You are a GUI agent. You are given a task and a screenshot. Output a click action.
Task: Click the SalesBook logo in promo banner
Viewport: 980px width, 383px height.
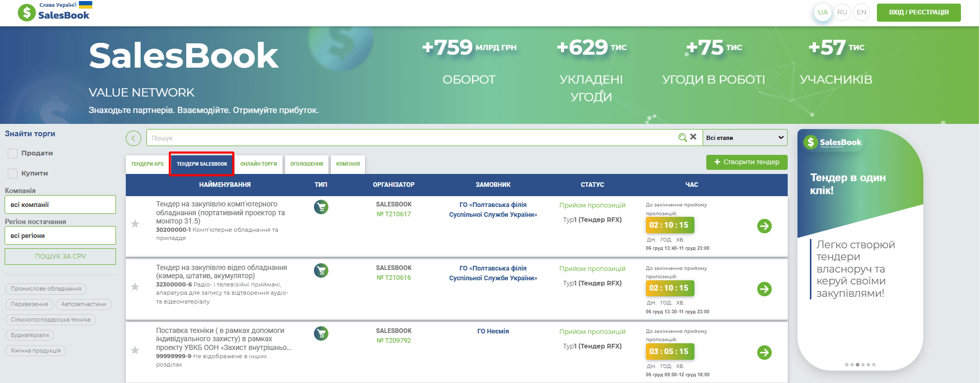coord(833,142)
